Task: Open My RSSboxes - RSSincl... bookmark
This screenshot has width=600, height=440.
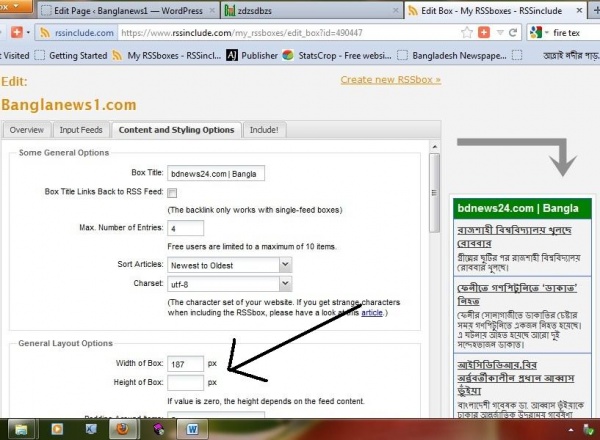Action: coord(167,55)
